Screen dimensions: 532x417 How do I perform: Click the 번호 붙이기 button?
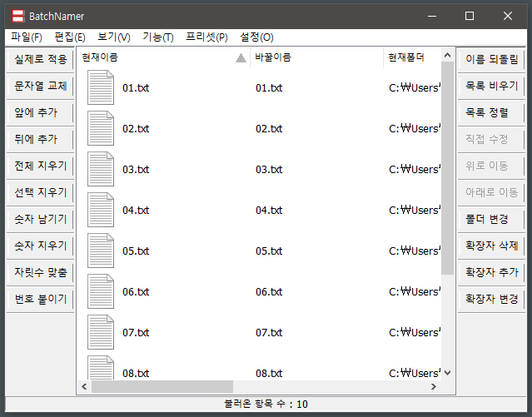(x=40, y=299)
